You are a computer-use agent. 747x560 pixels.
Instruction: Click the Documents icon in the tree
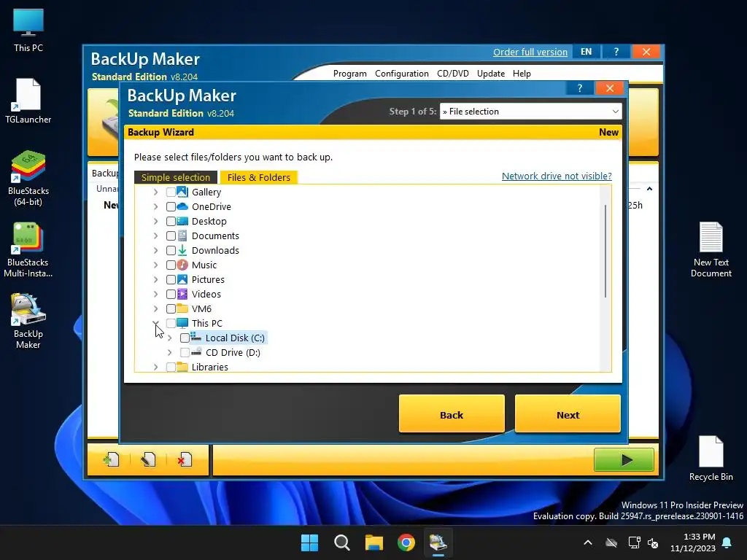point(182,236)
